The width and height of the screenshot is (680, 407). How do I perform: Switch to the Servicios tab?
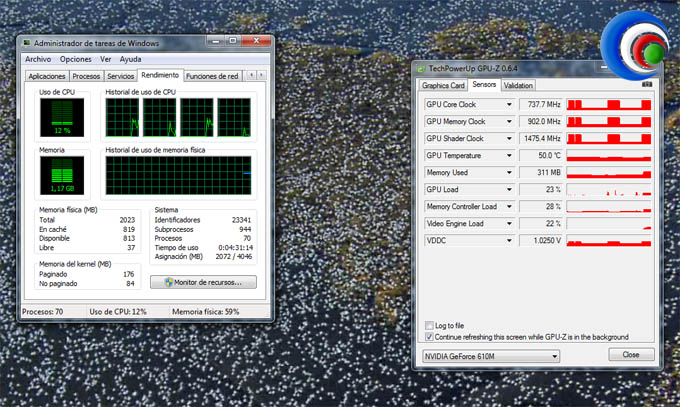[120, 76]
